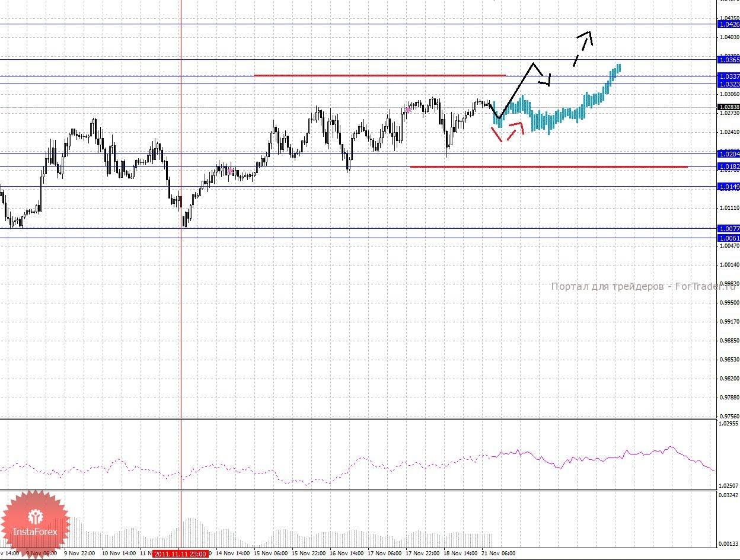Viewport: 740px width, 560px height.
Task: Select the 1.0365 price level label
Action: tap(728, 60)
